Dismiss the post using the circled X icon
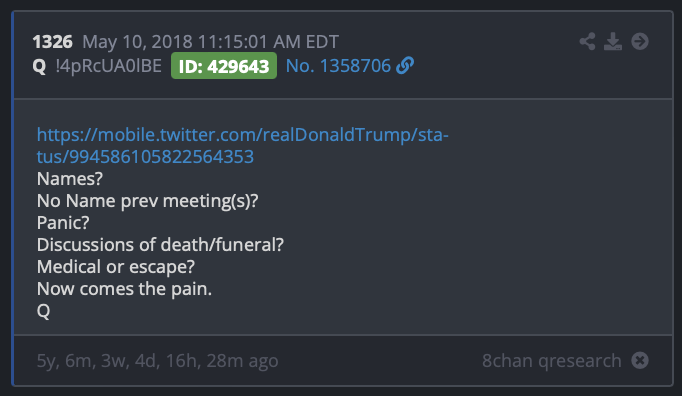Image resolution: width=682 pixels, height=396 pixels. click(640, 360)
